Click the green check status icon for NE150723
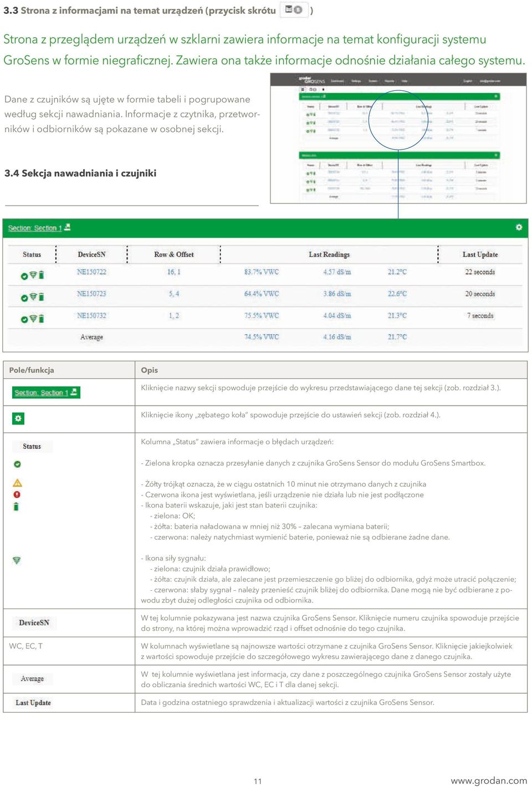This screenshot has height=787, width=532. [24, 298]
